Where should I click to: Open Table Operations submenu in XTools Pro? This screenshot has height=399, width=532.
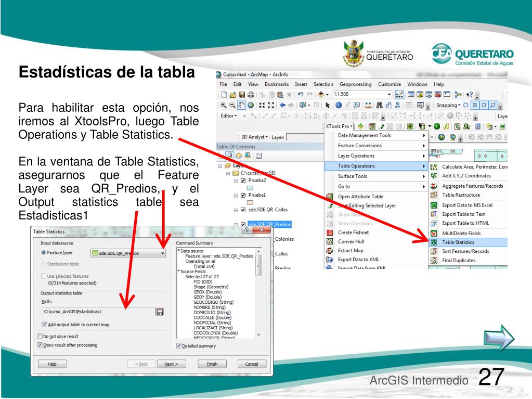click(x=376, y=166)
